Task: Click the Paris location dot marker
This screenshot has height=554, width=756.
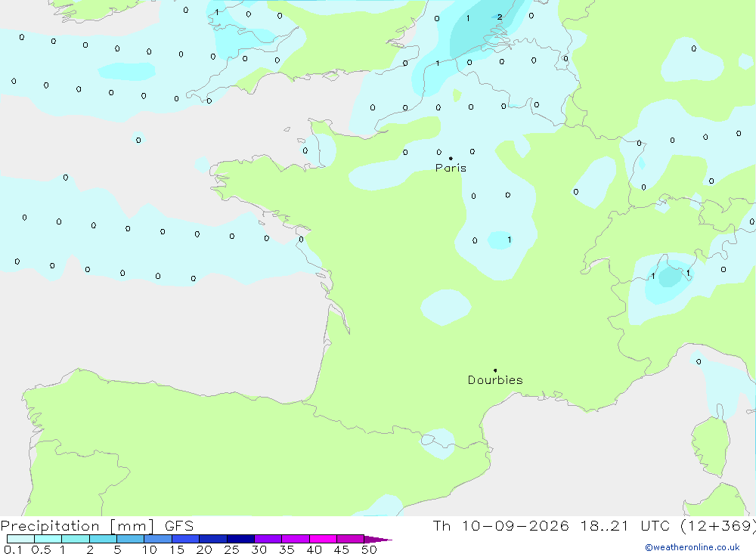Action: 451,158
